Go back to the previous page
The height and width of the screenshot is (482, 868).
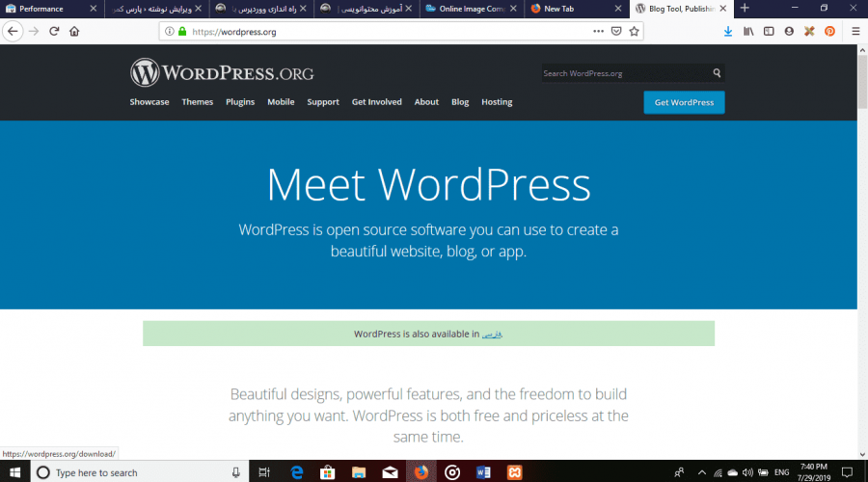pyautogui.click(x=13, y=32)
